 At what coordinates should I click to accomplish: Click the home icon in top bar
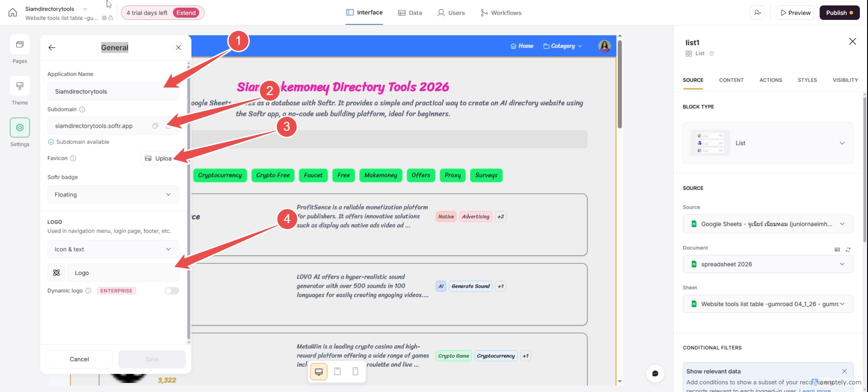13,13
